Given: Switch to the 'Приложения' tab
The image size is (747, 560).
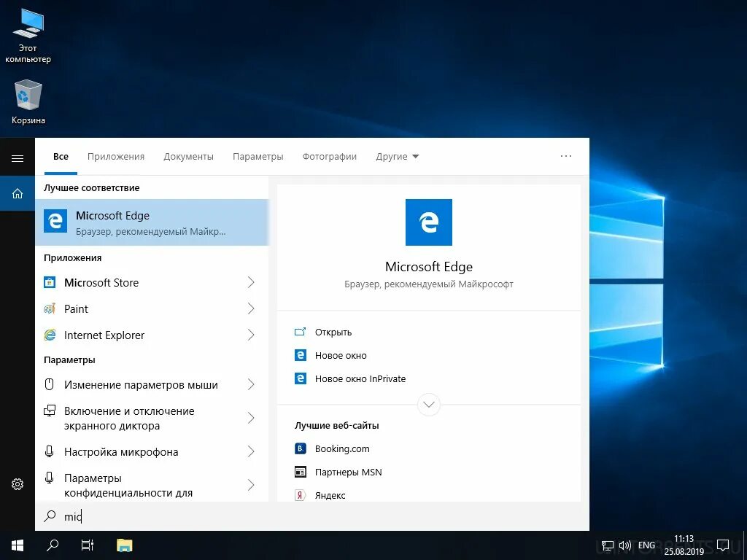Looking at the screenshot, I should pyautogui.click(x=116, y=157).
